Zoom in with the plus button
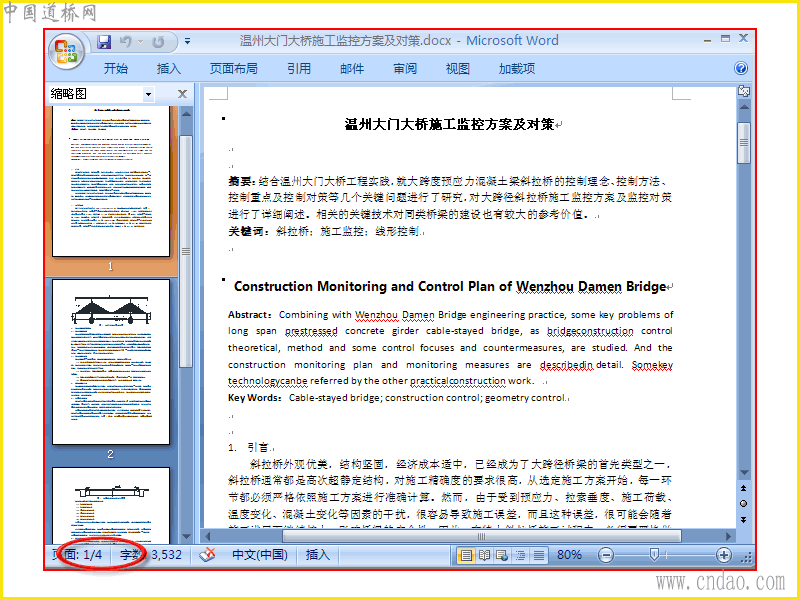 [723, 555]
